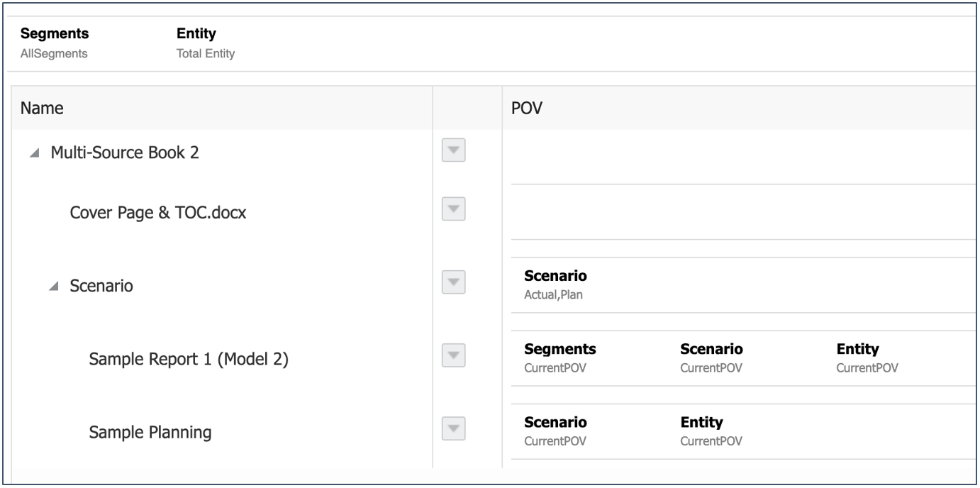Select the Multi-Source Book 2 item
This screenshot has width=980, height=488.
tap(125, 153)
